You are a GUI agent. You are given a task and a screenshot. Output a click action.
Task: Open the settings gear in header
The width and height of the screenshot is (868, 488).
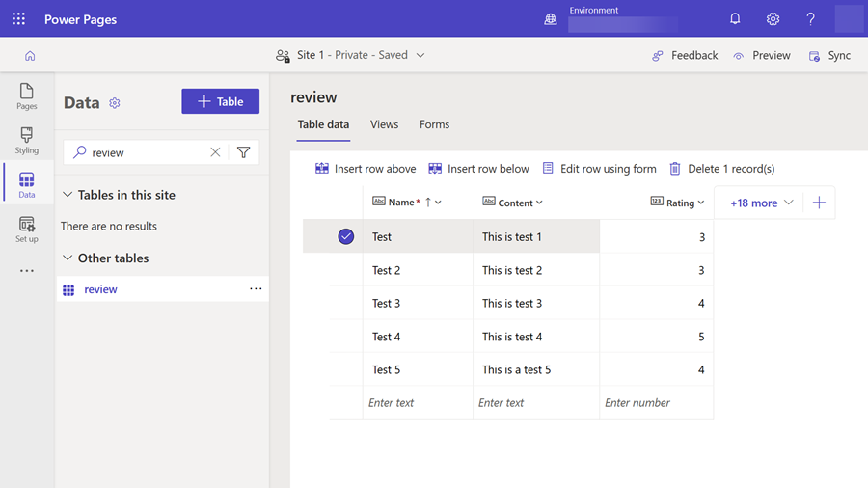pyautogui.click(x=773, y=19)
